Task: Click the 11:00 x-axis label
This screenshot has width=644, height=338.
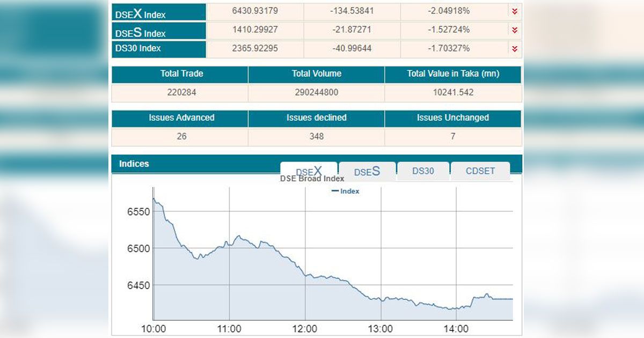Action: 229,329
